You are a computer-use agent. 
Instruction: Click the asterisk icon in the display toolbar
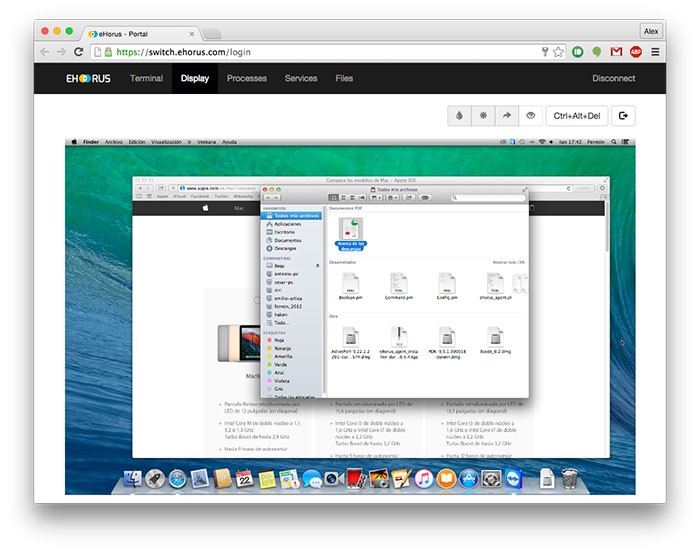click(484, 116)
